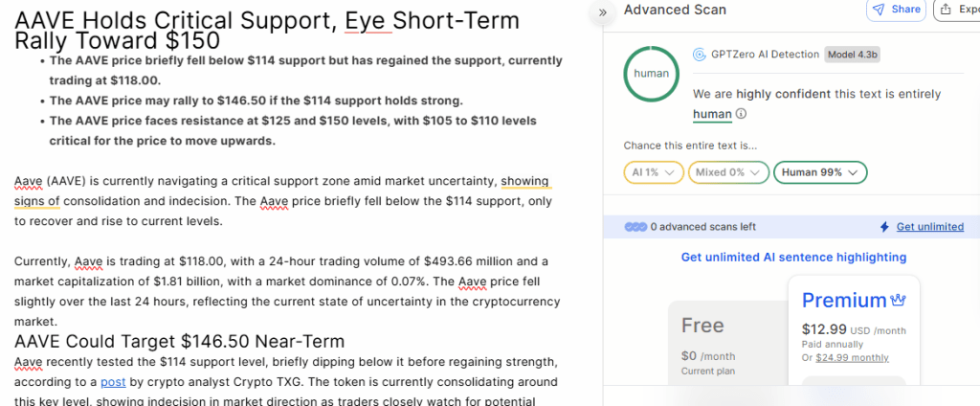Expand the Human 99% dropdown

tap(819, 172)
